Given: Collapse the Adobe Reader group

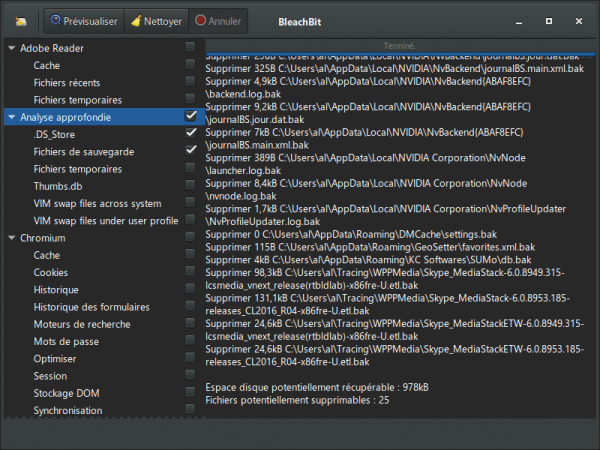Looking at the screenshot, I should pos(12,48).
